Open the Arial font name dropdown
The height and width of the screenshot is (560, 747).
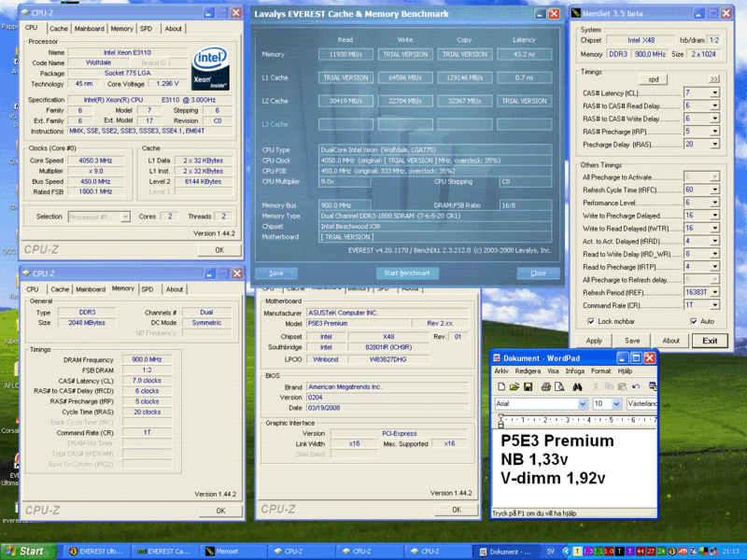[x=583, y=404]
